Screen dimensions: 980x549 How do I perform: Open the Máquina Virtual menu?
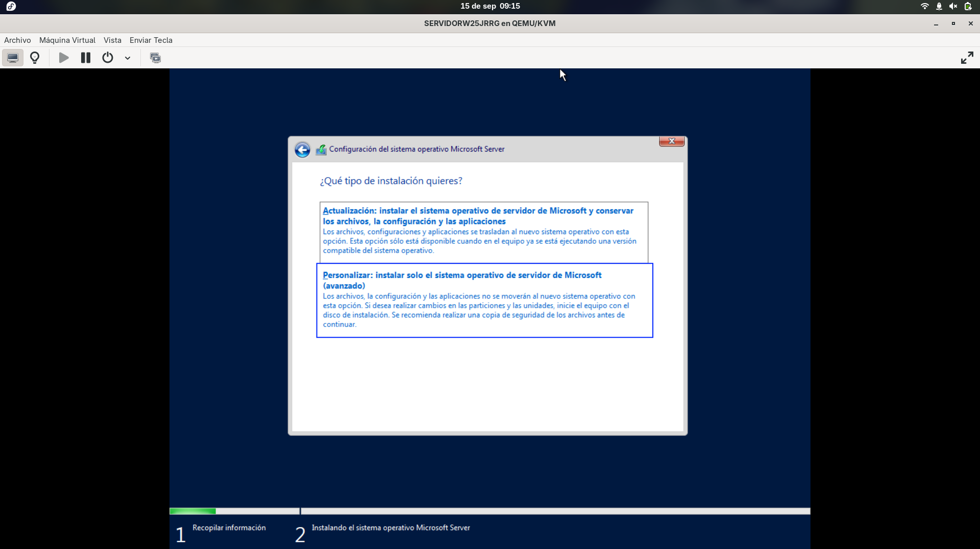coord(67,40)
